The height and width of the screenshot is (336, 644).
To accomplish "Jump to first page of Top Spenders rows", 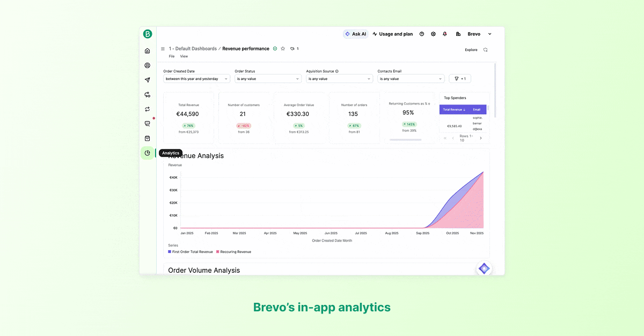I will point(445,138).
